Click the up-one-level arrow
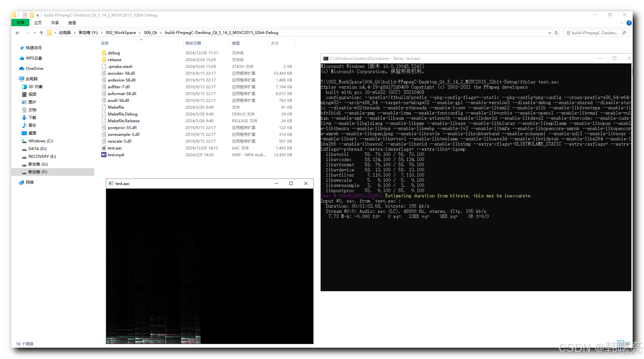Image resolution: width=644 pixels, height=359 pixels. pos(41,33)
